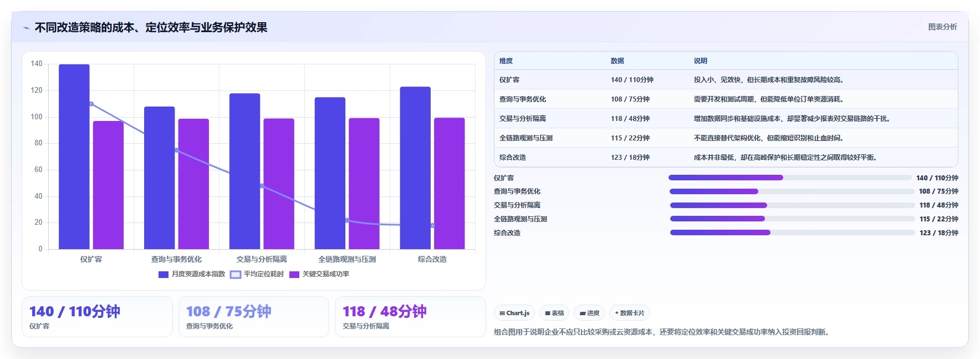980x359 pixels.
Task: Click the line point above 查询与事务优化
Action: [x=177, y=150]
